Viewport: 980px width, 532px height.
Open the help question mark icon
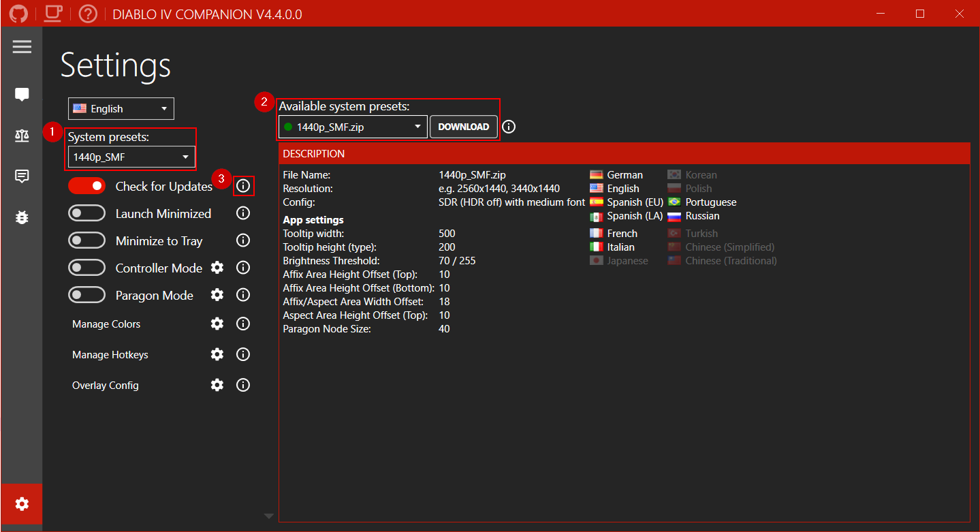[88, 14]
